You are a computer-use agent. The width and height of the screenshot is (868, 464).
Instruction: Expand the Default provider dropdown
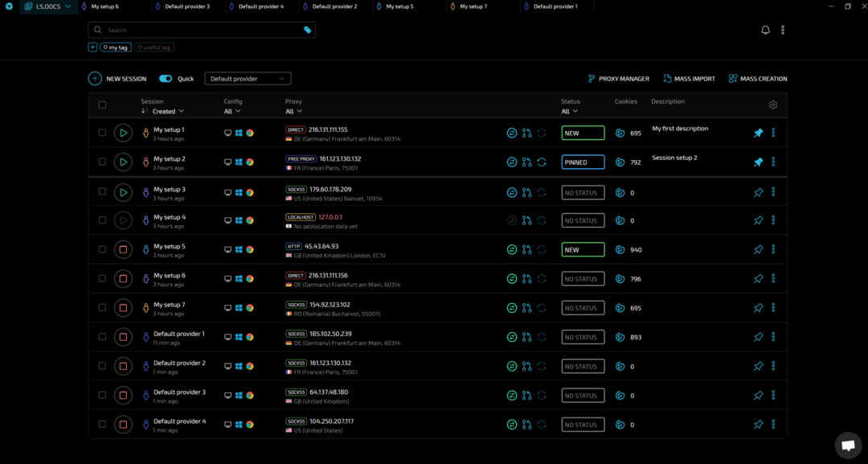248,79
